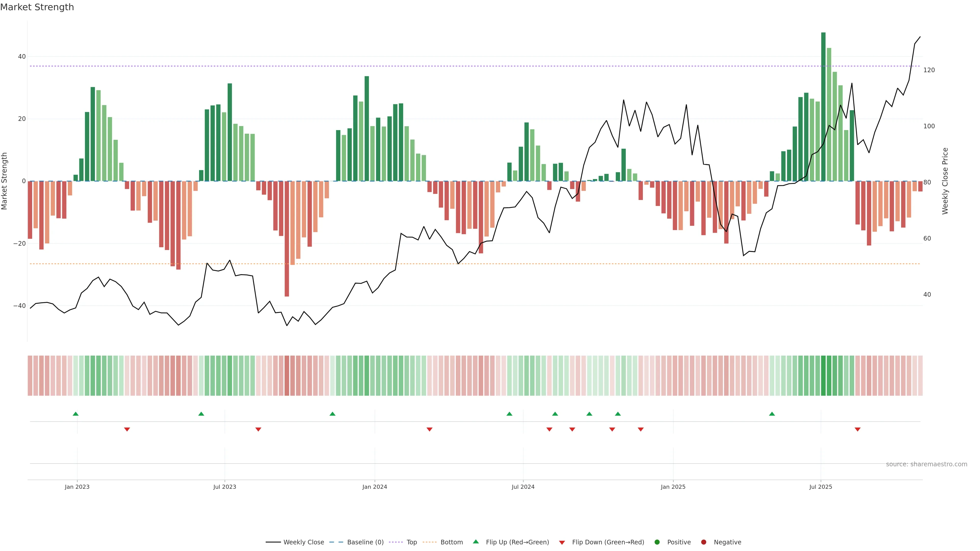Click the source: sharemaestro.com text
This screenshot has height=551, width=980.
point(926,464)
